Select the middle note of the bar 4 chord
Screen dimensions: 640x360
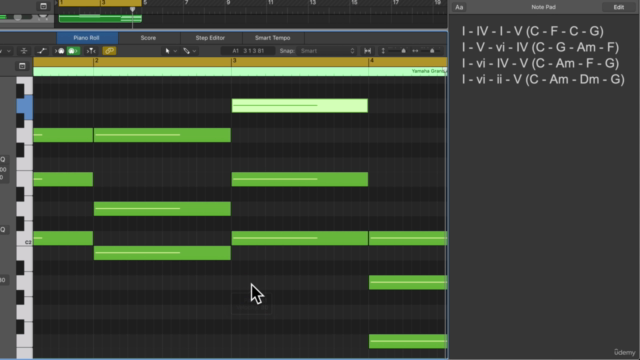[408, 282]
